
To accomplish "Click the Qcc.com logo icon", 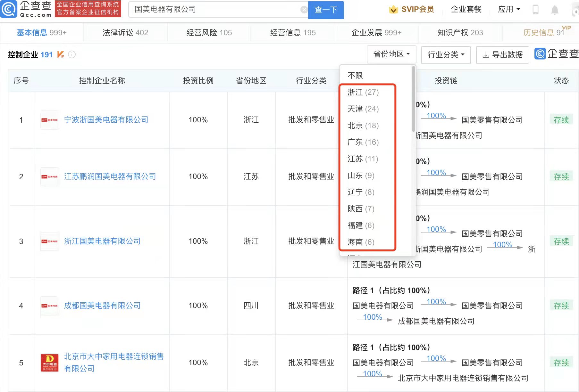I will coord(8,9).
